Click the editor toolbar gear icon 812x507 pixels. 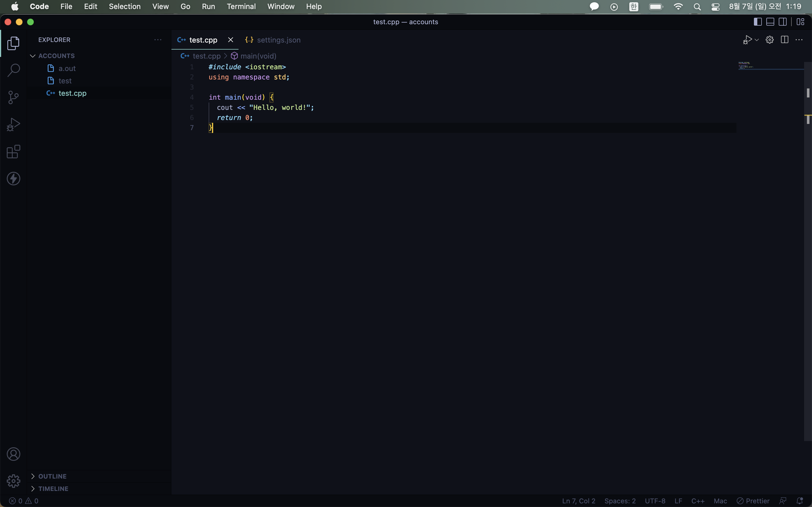(769, 40)
